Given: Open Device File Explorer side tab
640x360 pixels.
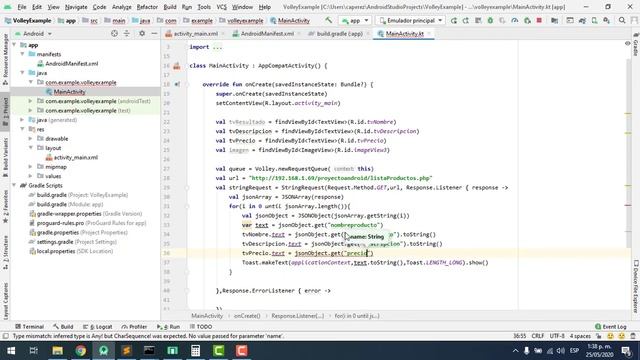Looking at the screenshot, I should tap(636, 287).
